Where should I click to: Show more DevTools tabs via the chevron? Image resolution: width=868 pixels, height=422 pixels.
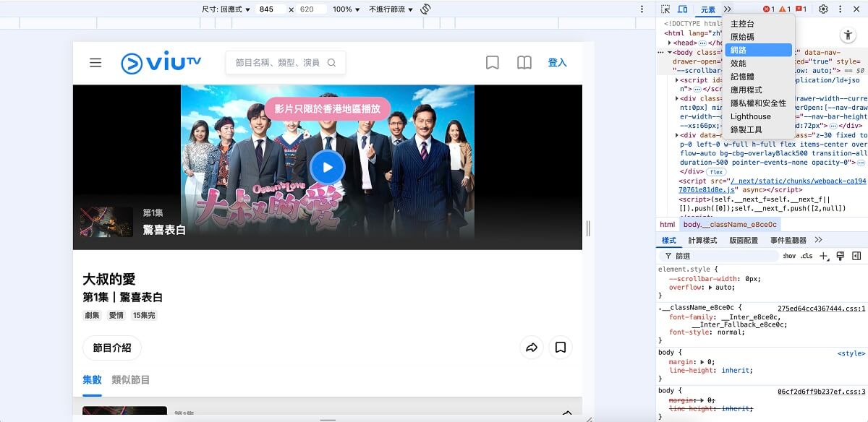click(x=727, y=9)
